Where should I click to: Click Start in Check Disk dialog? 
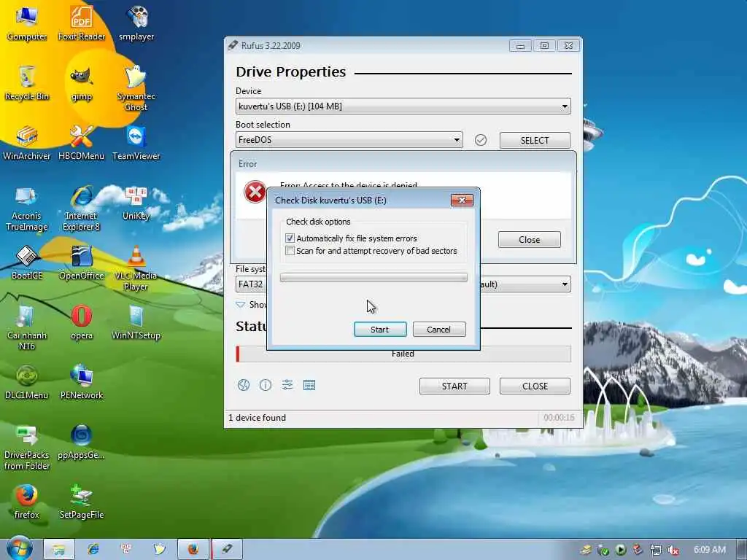pyautogui.click(x=380, y=330)
